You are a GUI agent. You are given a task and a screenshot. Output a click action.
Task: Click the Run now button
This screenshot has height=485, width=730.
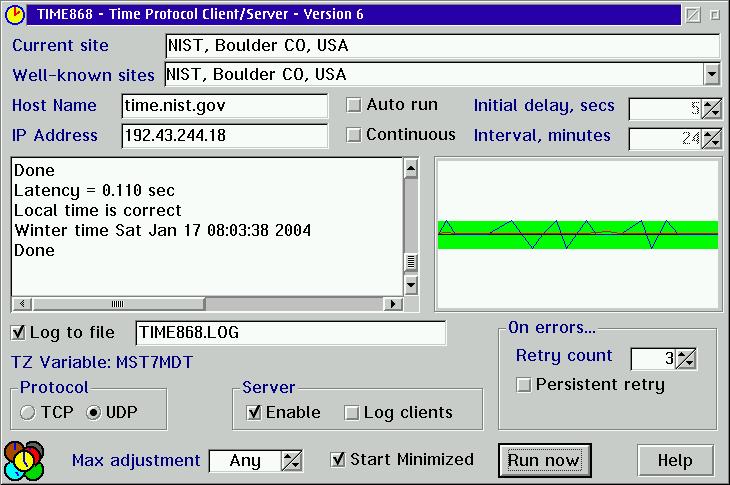[x=545, y=460]
